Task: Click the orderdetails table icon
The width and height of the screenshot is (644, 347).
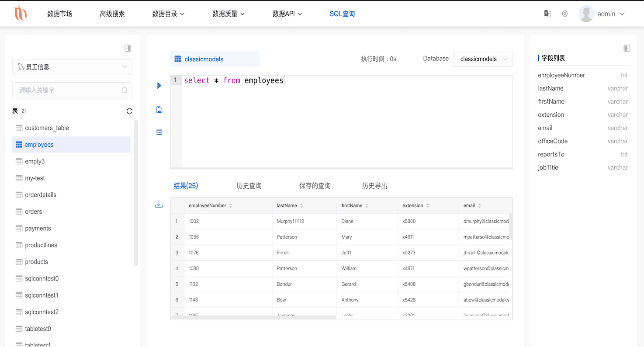Action: coord(19,195)
